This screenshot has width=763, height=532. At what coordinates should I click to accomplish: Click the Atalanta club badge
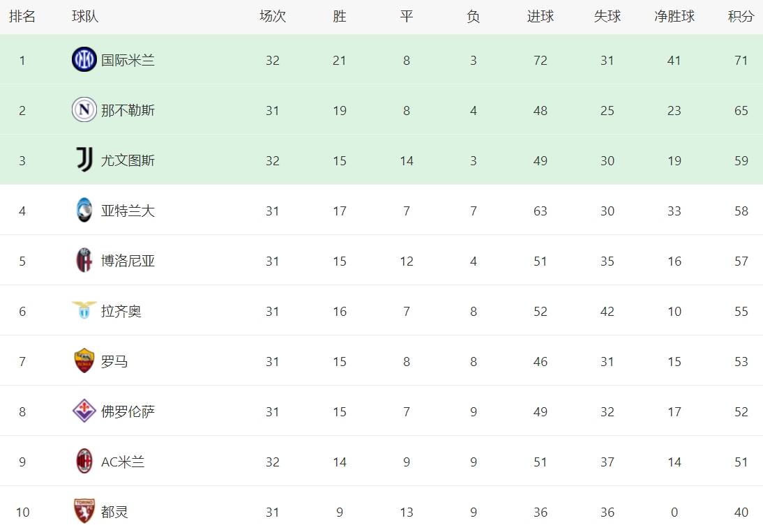pos(84,211)
